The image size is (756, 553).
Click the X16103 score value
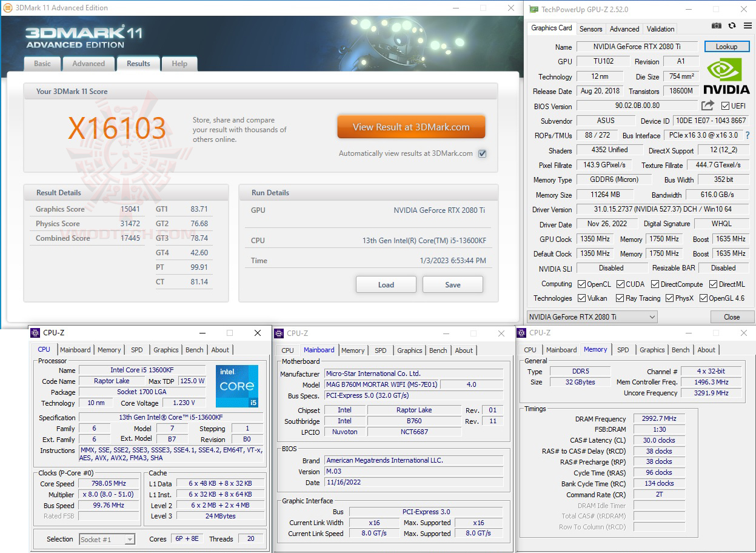click(x=117, y=128)
